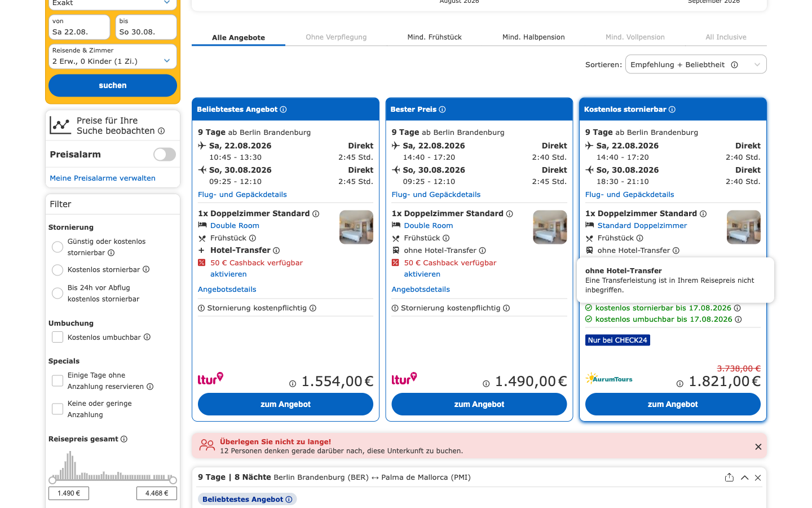
Task: Click right handle of Reisepreis slider
Action: tap(173, 480)
